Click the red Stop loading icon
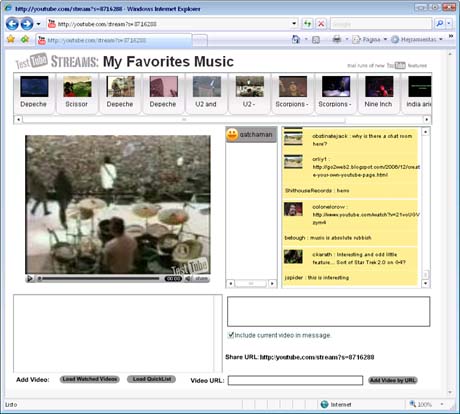Screen dimensions: 460x414 [x=321, y=24]
